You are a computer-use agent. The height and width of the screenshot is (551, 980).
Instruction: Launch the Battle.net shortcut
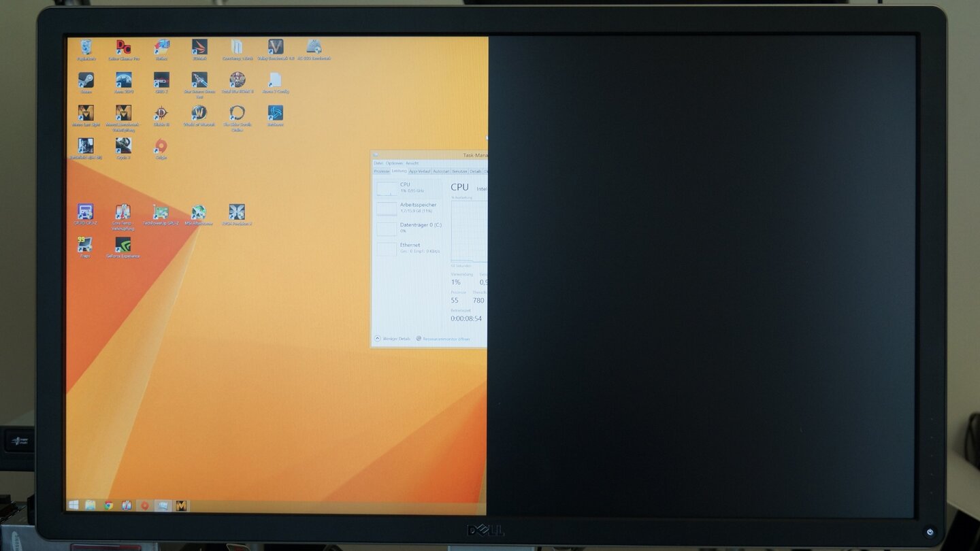(x=275, y=115)
